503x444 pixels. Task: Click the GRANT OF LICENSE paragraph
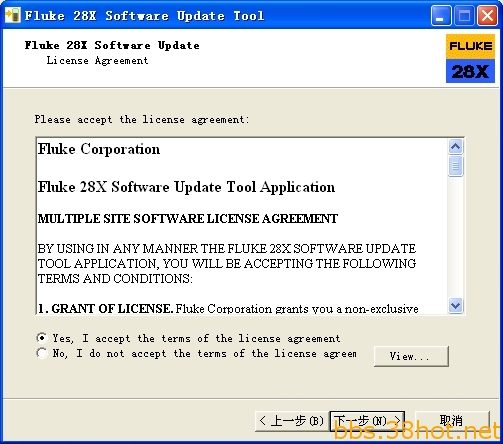point(228,308)
